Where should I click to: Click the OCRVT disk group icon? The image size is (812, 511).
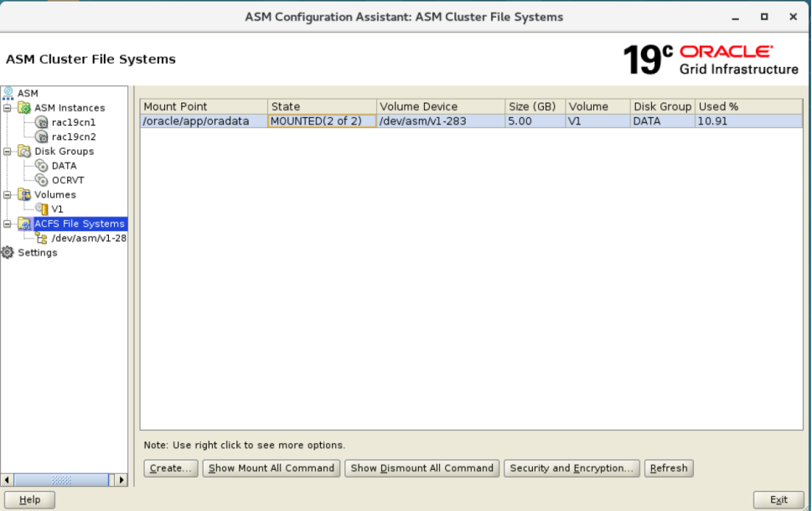pyautogui.click(x=39, y=180)
